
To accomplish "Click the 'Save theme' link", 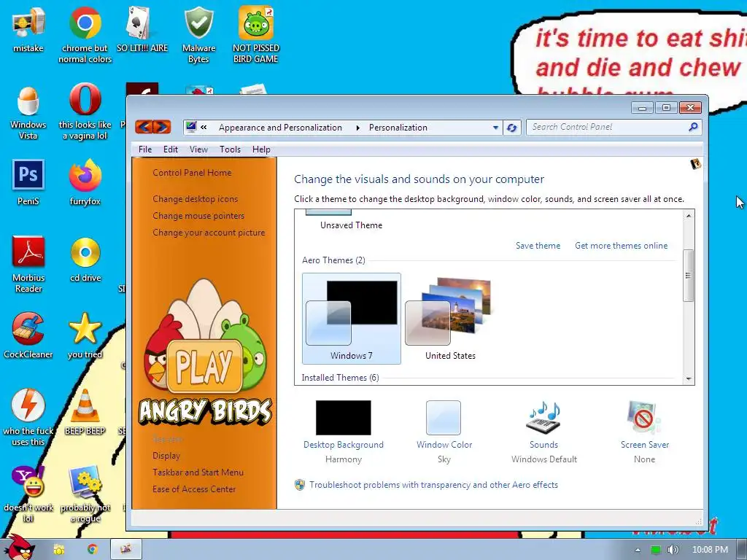I will pyautogui.click(x=538, y=246).
